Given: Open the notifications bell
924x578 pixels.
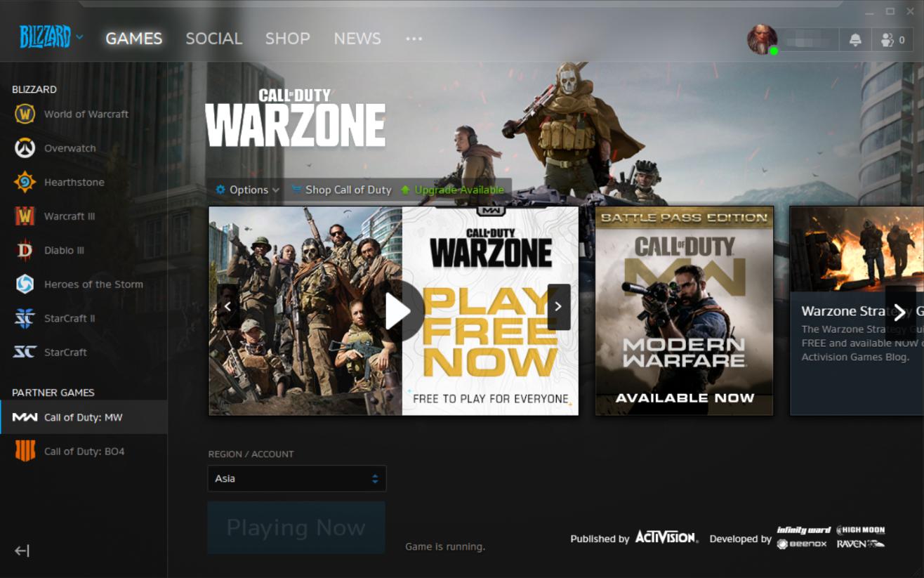Looking at the screenshot, I should click(x=855, y=40).
